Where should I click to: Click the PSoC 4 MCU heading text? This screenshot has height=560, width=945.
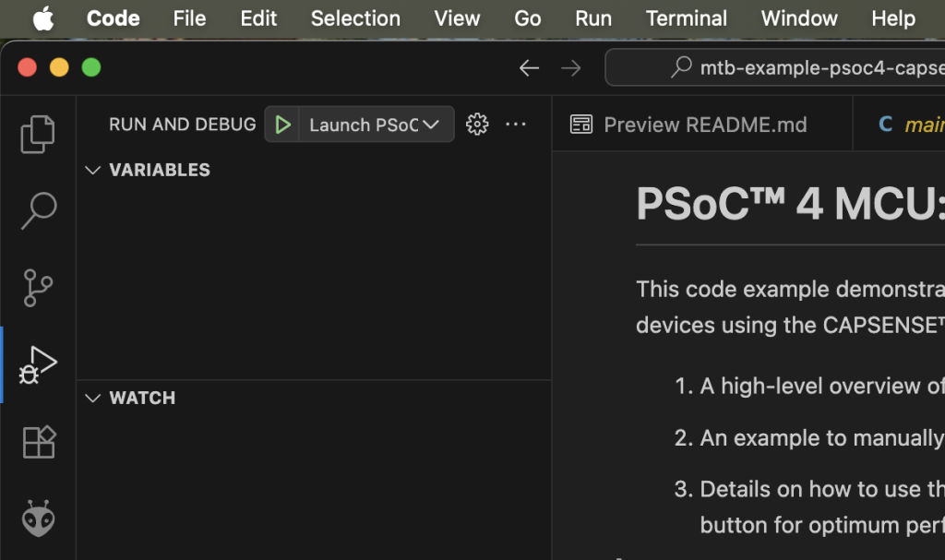790,204
